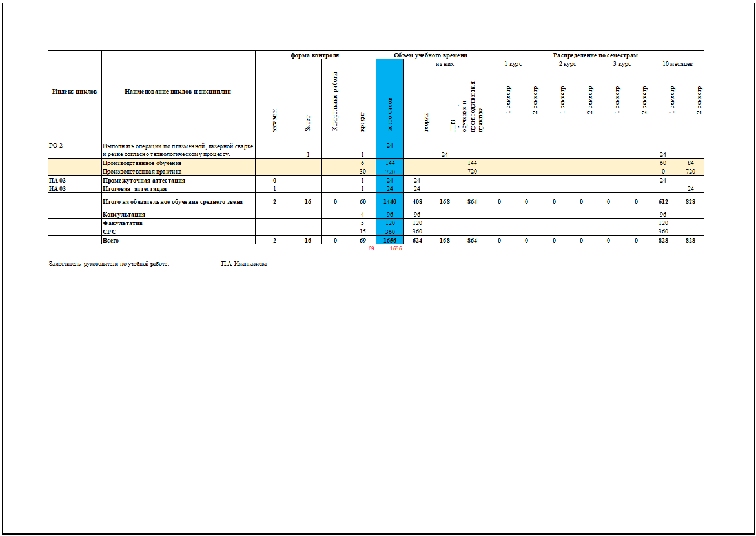
Task: Click 'Итого на обязательное обучение среднего звена'
Action: 172,202
